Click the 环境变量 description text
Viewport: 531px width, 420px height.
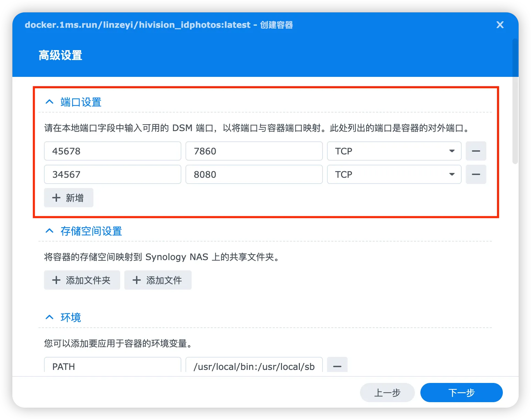point(118,343)
